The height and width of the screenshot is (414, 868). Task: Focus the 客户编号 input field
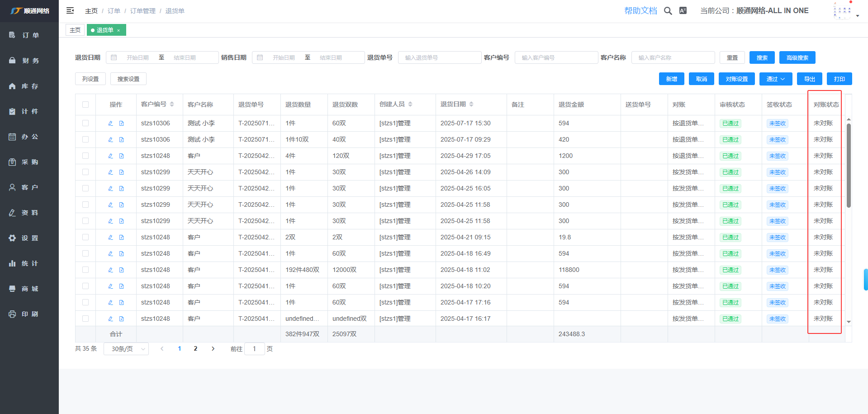click(556, 57)
